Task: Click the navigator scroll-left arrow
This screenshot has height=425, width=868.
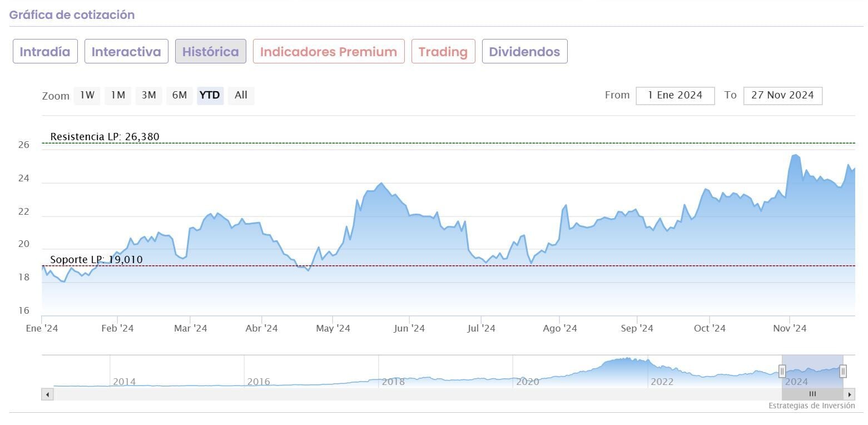Action: [48, 394]
